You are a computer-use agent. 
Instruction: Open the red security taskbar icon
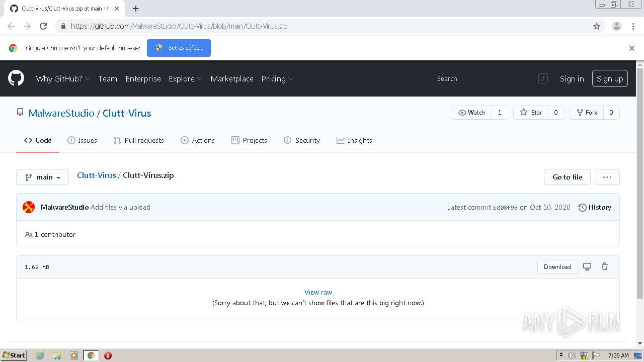[108, 355]
